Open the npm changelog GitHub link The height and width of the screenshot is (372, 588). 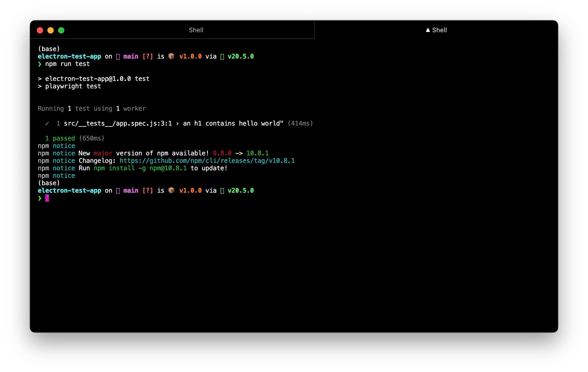click(207, 161)
